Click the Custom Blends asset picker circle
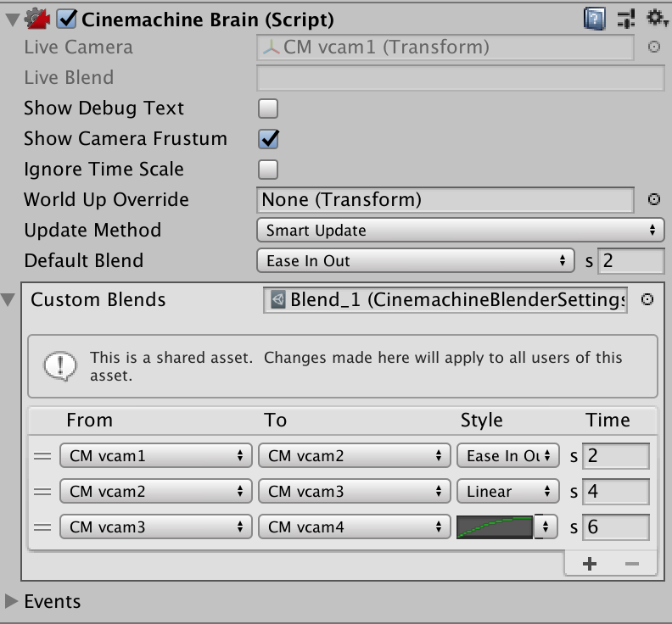 (647, 299)
